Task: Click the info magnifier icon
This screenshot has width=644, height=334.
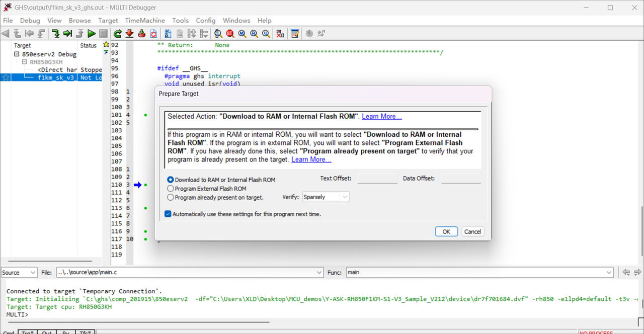Action: [266, 34]
